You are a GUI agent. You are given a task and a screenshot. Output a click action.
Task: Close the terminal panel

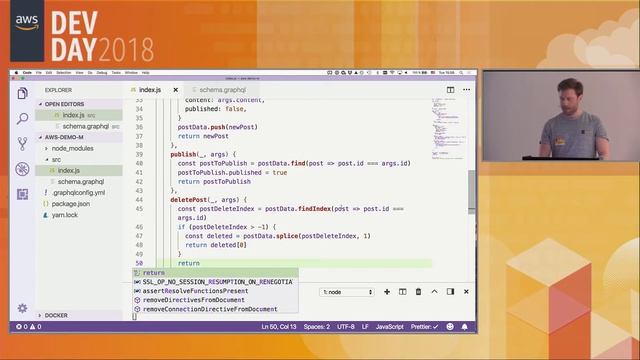click(466, 292)
